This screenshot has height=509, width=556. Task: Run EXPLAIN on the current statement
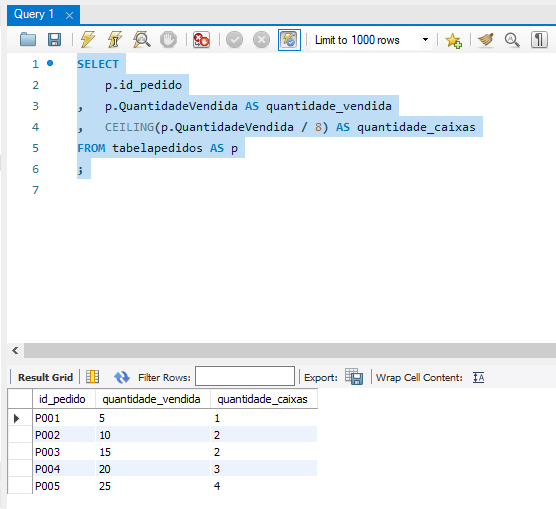click(141, 39)
